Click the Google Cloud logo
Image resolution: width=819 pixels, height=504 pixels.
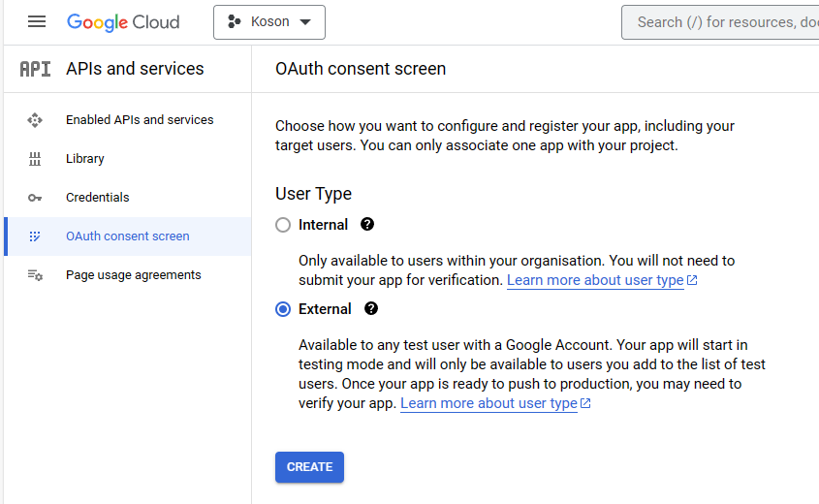pos(123,22)
